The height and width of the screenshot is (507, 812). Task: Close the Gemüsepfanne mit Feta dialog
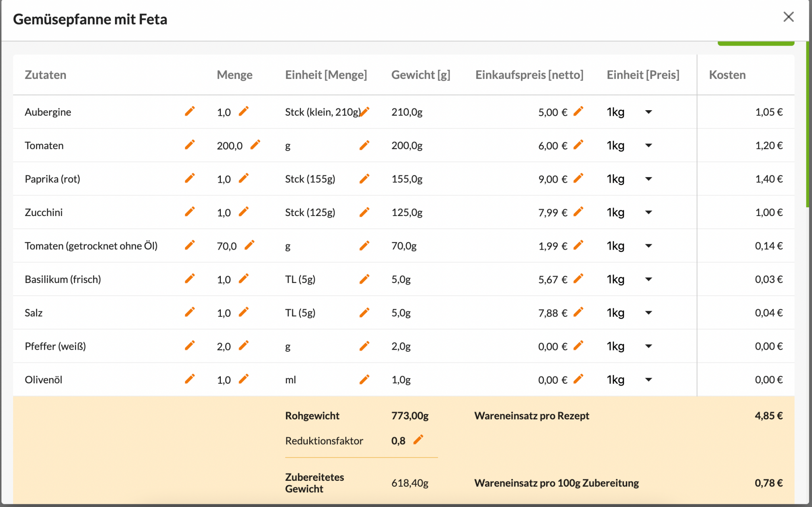click(x=788, y=17)
